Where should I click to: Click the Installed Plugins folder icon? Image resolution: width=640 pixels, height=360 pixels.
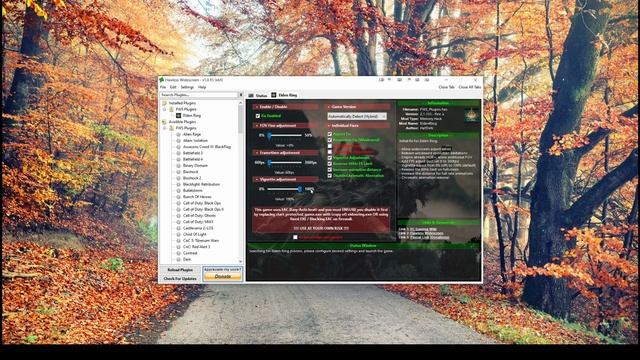click(x=164, y=103)
